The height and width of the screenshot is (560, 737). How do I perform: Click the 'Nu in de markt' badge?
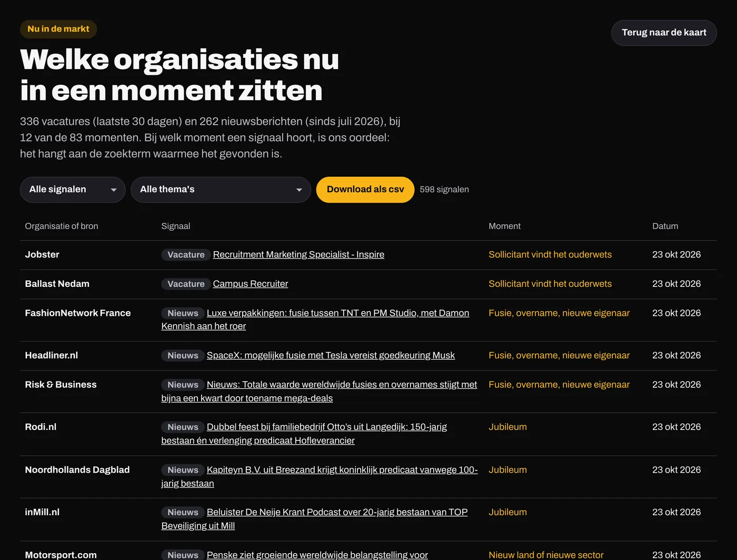coord(58,29)
